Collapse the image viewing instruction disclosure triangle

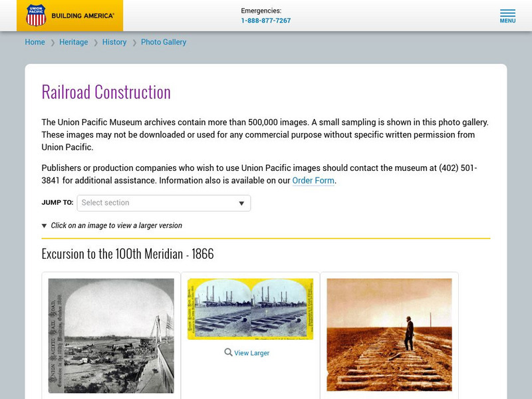pos(43,225)
